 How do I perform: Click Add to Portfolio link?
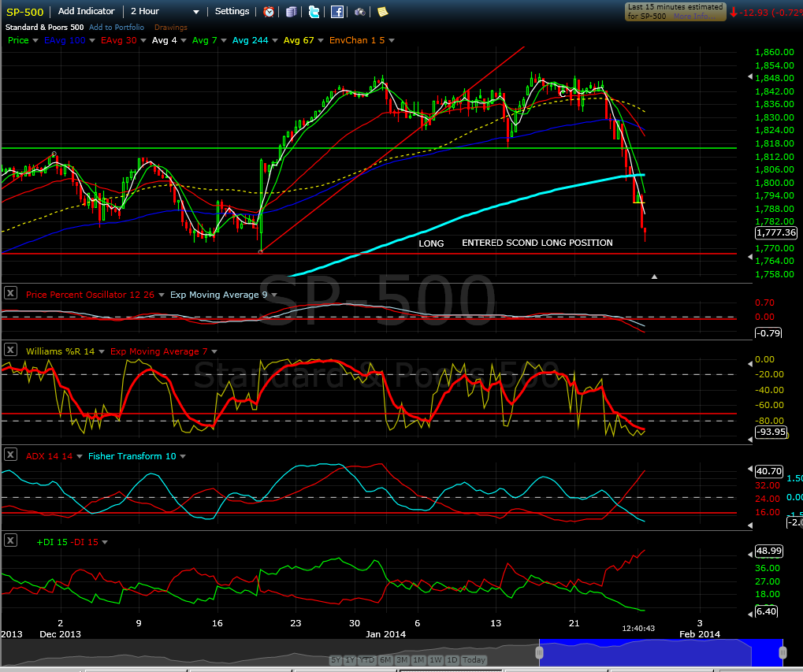[x=117, y=27]
